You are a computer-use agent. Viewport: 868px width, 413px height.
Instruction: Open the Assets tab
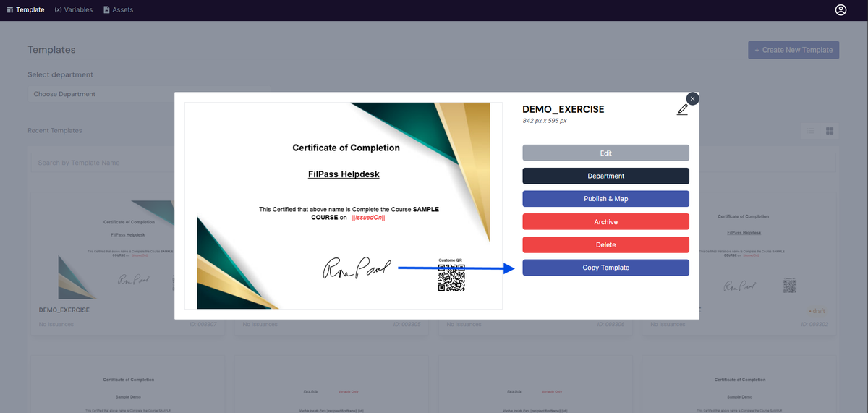118,10
